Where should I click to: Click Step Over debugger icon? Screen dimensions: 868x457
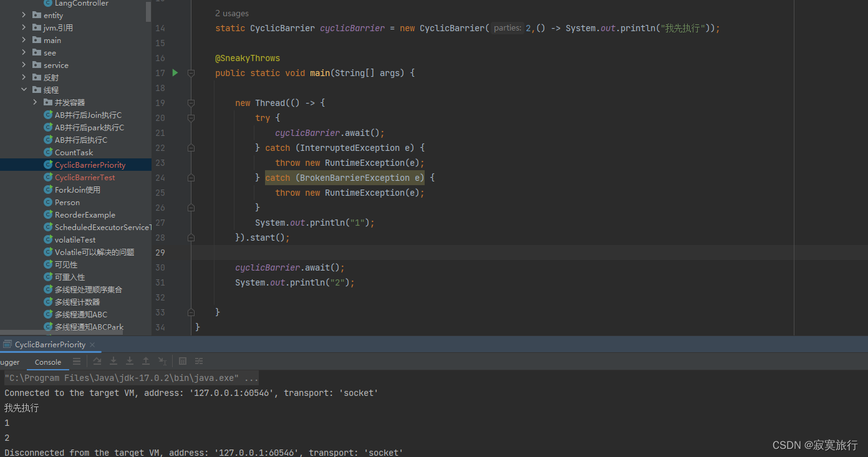tap(97, 362)
